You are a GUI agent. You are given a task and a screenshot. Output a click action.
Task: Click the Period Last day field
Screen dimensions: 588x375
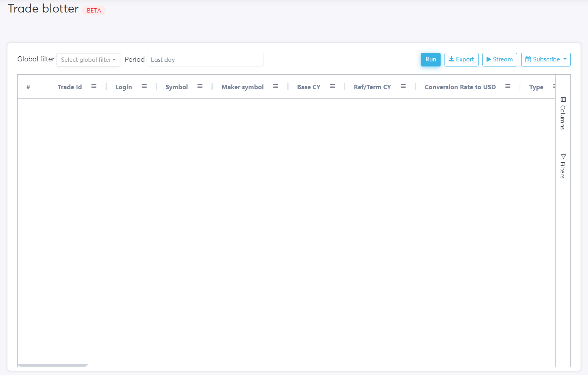[205, 60]
